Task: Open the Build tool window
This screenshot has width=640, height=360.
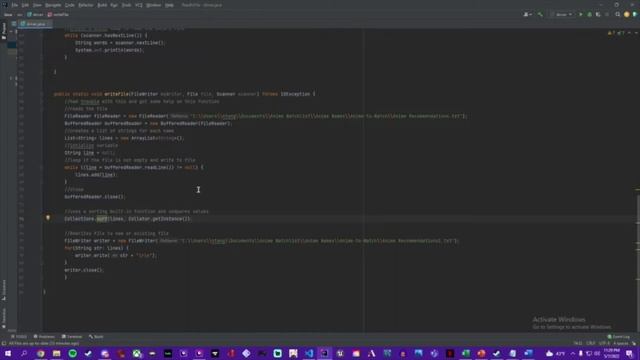Action: [x=96, y=337]
